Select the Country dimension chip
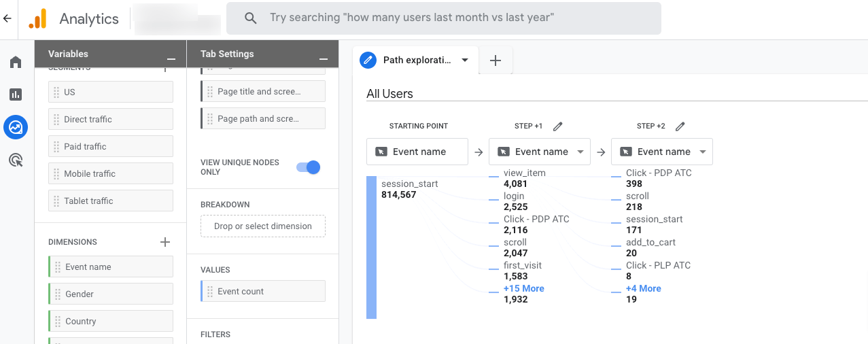 click(x=111, y=321)
